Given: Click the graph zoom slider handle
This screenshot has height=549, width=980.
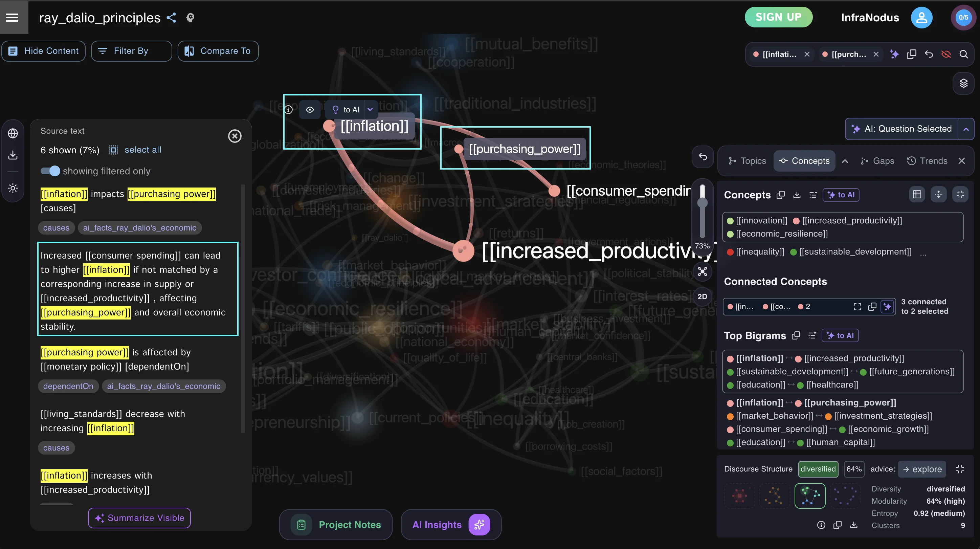Looking at the screenshot, I should coord(702,203).
